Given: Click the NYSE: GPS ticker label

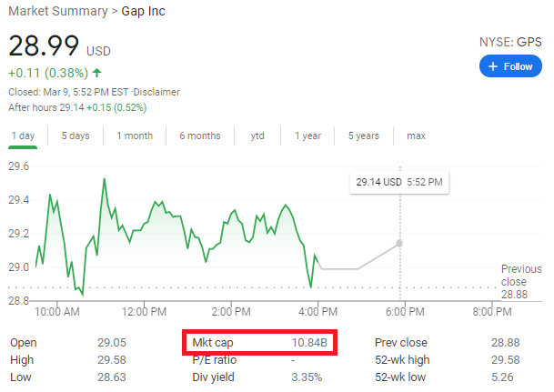Looking at the screenshot, I should 510,42.
